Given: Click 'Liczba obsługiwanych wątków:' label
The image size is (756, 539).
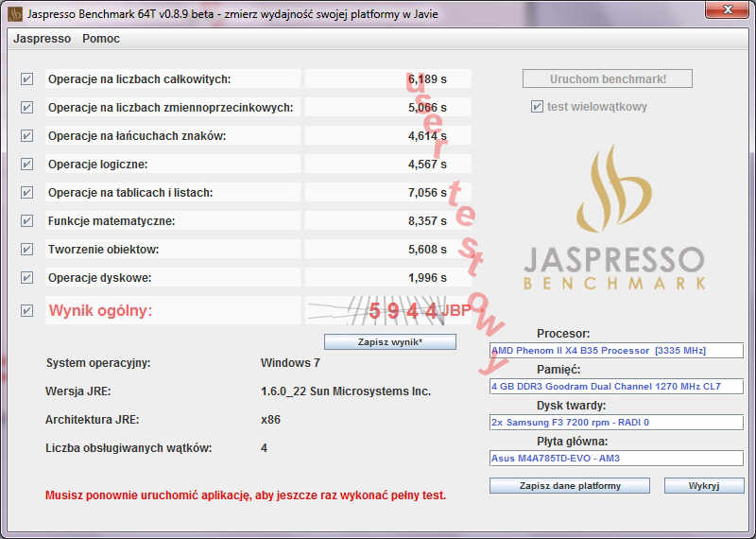Looking at the screenshot, I should (x=129, y=448).
